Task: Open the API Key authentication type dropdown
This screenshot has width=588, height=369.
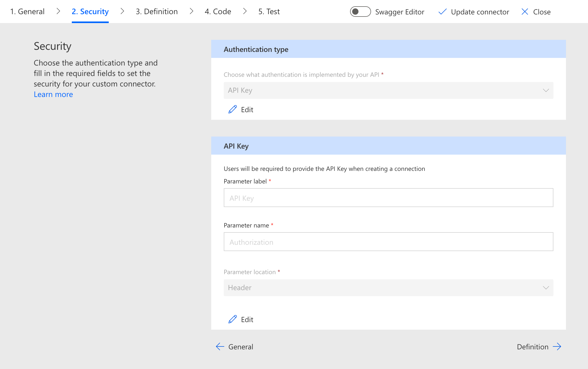Action: (388, 90)
